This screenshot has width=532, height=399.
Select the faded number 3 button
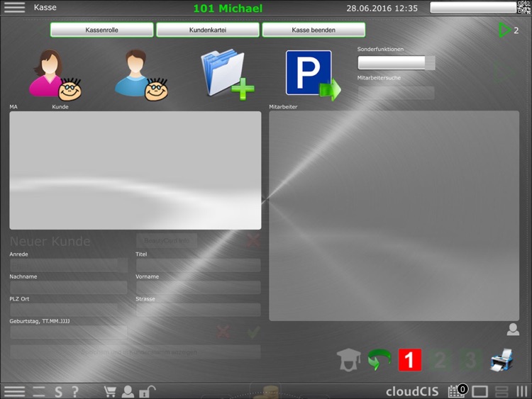470,360
